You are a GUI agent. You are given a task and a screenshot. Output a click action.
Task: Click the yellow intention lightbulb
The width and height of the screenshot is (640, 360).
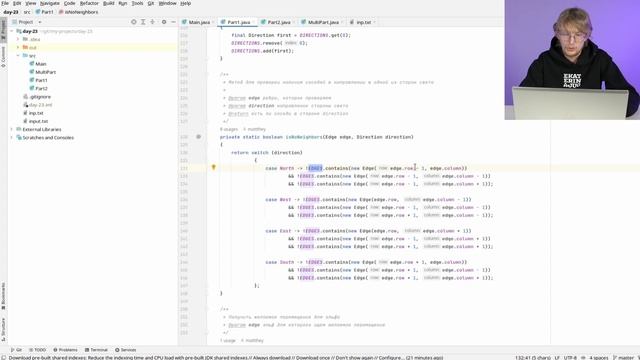point(213,167)
